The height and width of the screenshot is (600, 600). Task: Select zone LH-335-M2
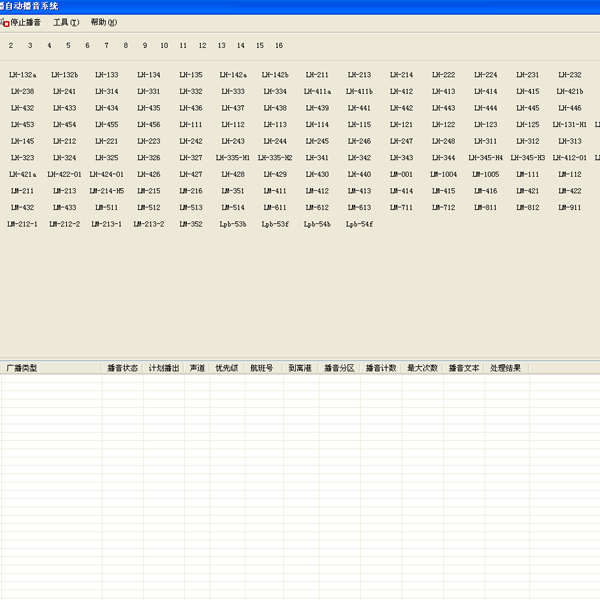point(275,158)
